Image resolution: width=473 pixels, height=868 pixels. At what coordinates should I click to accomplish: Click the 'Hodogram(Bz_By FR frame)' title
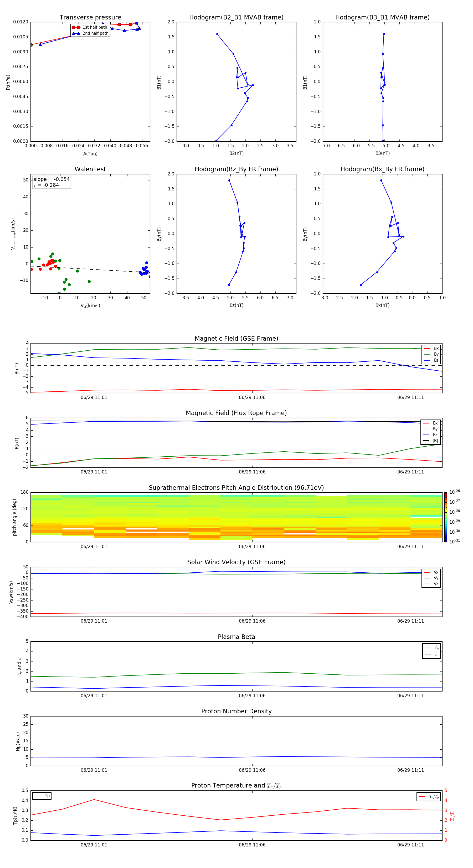point(236,169)
